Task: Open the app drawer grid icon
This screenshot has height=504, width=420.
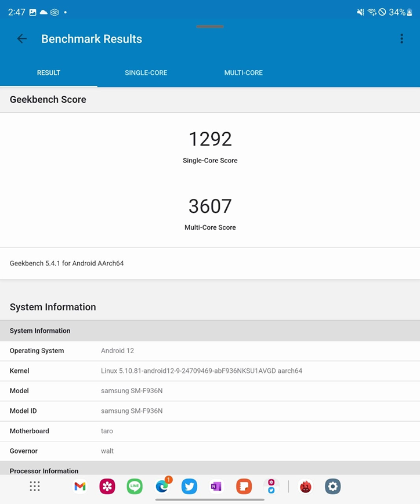Action: tap(35, 487)
